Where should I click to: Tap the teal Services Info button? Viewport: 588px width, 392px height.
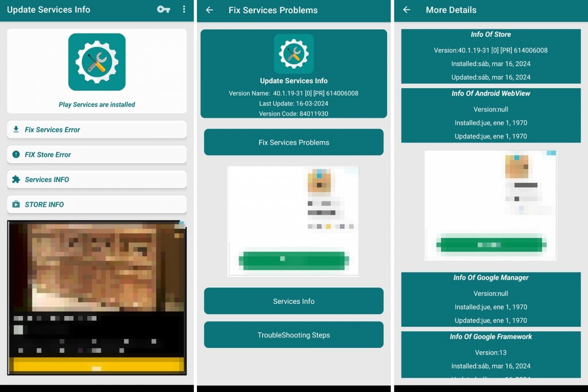click(294, 301)
